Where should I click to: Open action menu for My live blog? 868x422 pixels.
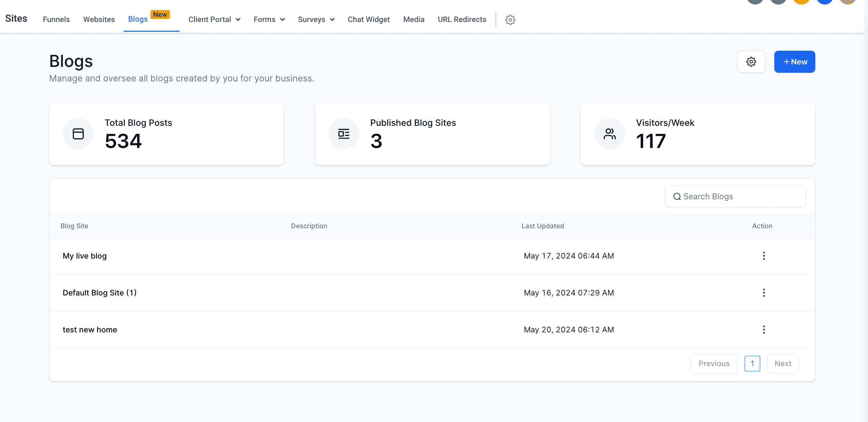click(764, 256)
